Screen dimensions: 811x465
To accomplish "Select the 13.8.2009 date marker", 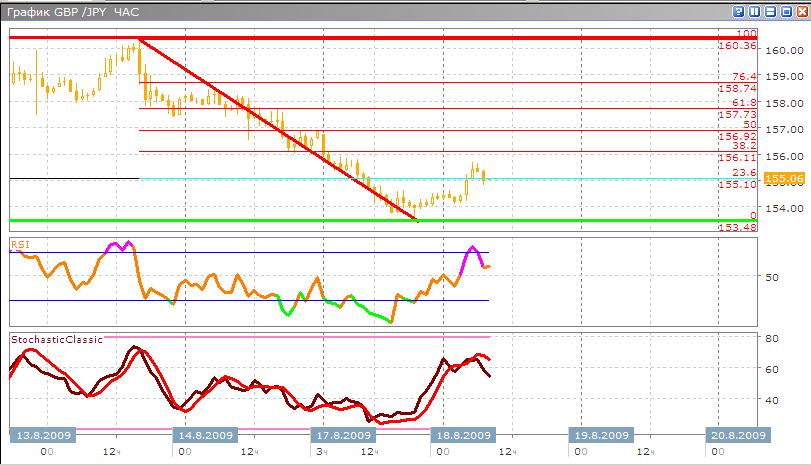I will pyautogui.click(x=42, y=435).
